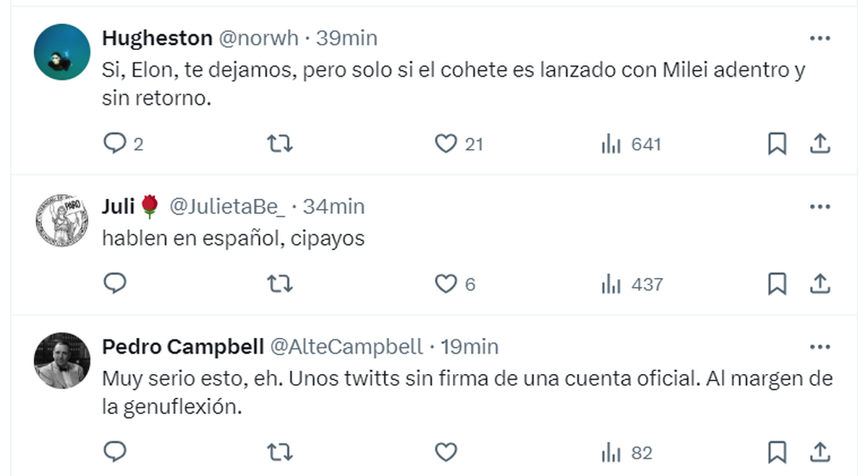Click Pedro Campbell's profile picture
The width and height of the screenshot is (868, 476).
point(62,360)
